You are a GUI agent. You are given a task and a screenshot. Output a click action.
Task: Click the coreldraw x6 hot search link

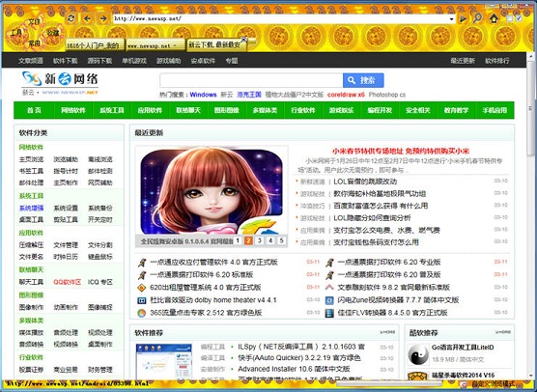[346, 95]
